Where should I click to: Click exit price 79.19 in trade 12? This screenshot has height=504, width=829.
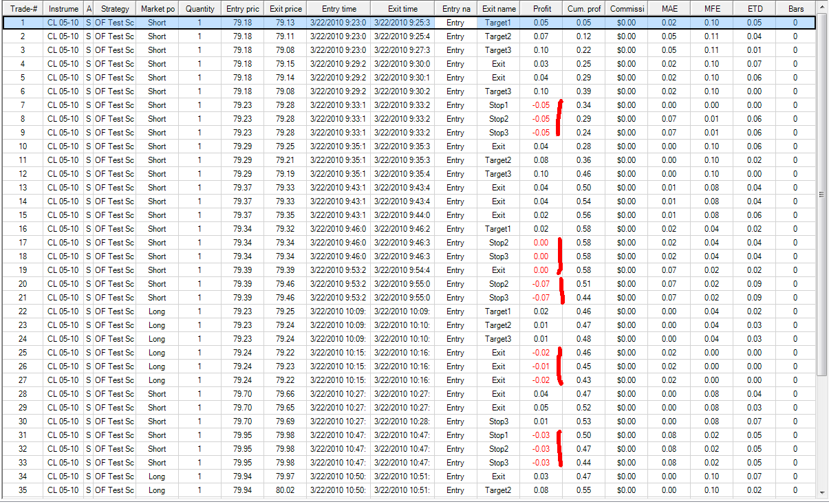[x=285, y=174]
